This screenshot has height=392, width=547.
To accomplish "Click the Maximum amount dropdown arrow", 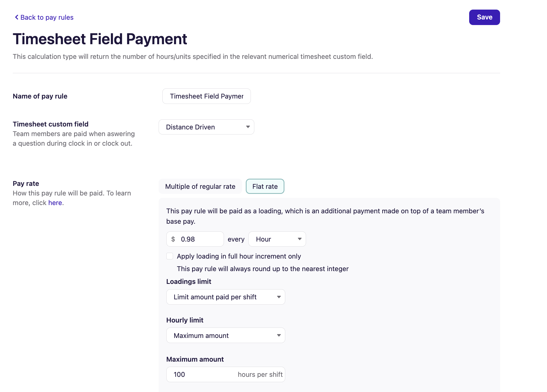I will click(279, 336).
